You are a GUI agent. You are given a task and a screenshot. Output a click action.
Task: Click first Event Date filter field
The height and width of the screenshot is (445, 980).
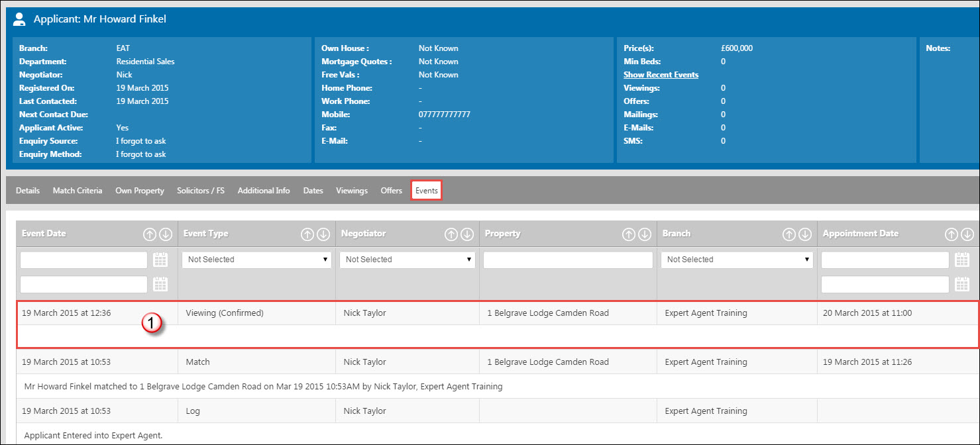[84, 260]
